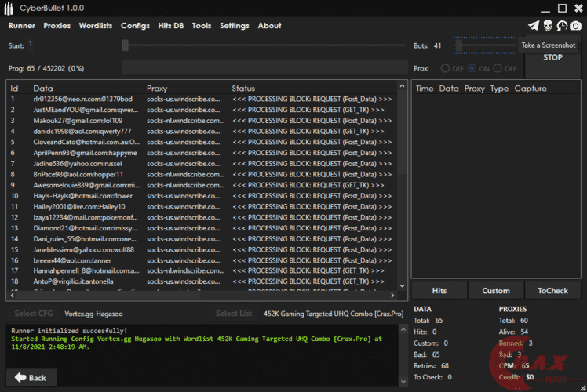Click the Bots count slider
Viewport: 587px width, 392px height.
coord(458,45)
